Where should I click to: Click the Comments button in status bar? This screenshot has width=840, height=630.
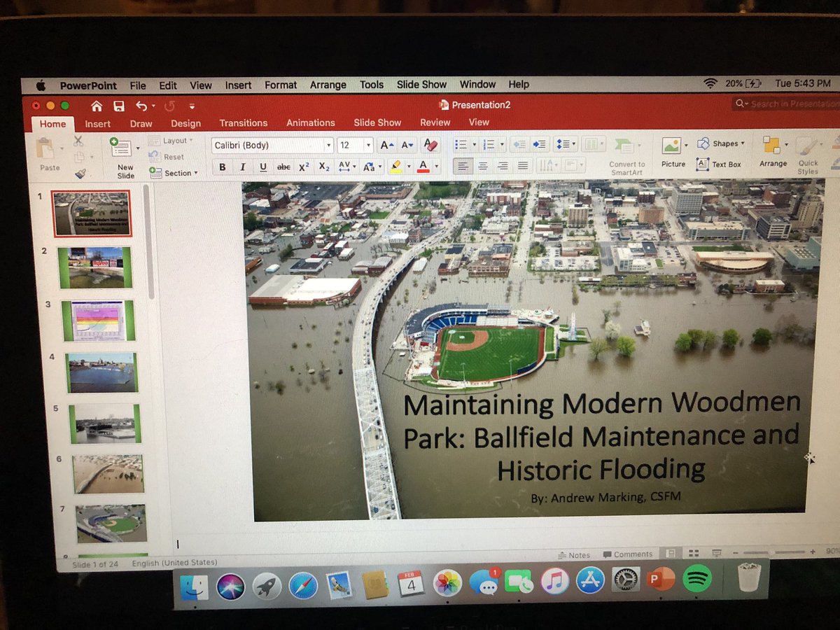[x=628, y=554]
